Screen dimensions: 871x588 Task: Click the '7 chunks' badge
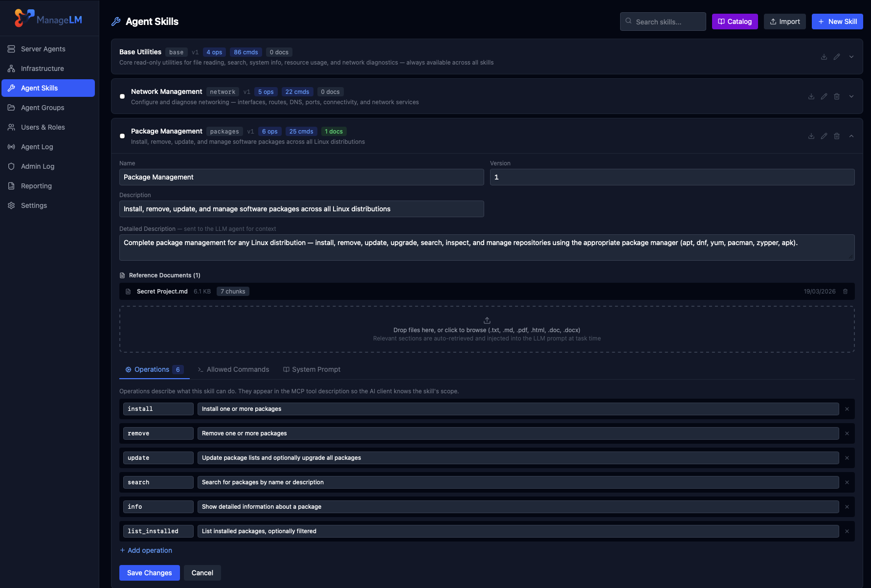click(x=233, y=292)
